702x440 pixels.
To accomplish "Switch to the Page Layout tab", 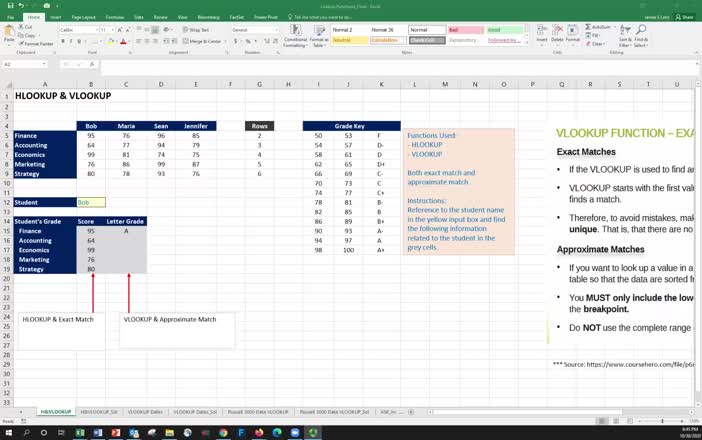I will point(84,17).
